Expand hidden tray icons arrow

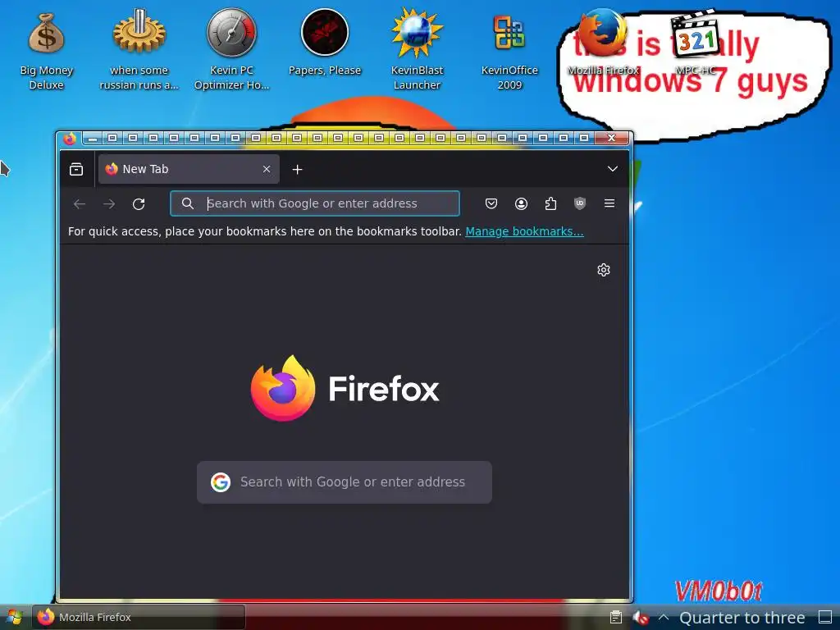(x=663, y=617)
